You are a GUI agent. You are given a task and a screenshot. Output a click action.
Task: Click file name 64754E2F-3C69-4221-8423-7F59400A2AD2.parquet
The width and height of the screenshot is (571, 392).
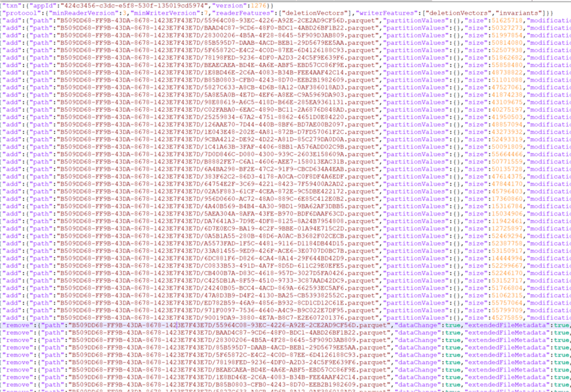pos(289,184)
